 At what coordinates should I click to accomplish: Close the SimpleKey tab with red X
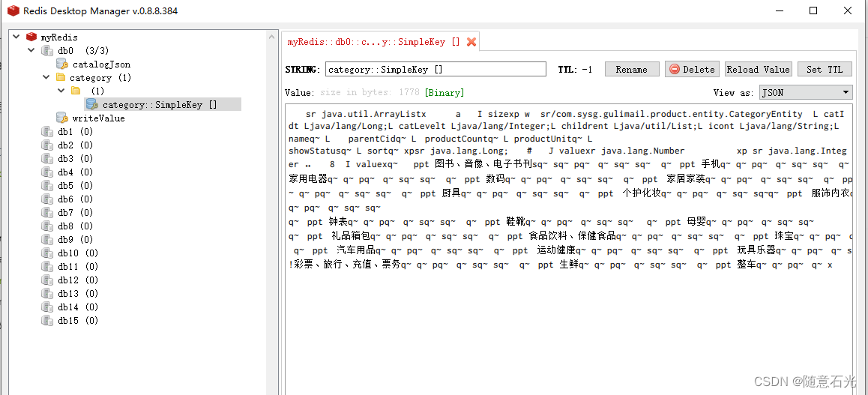point(471,42)
